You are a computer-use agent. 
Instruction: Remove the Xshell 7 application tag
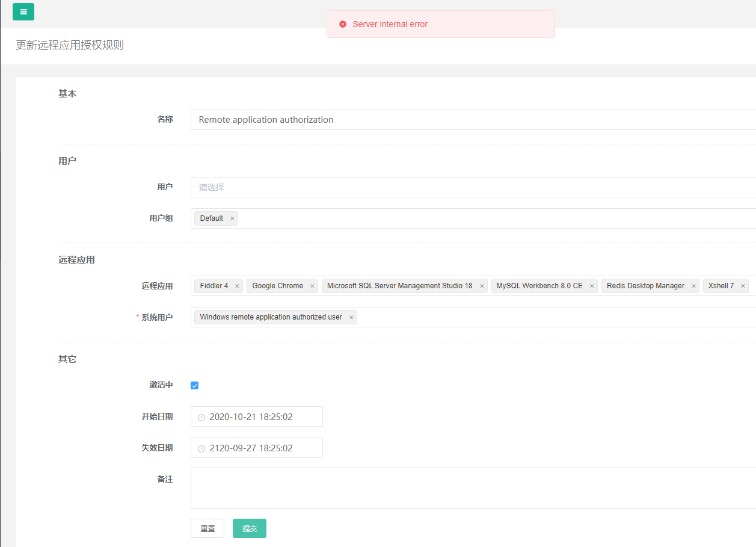pyautogui.click(x=743, y=285)
